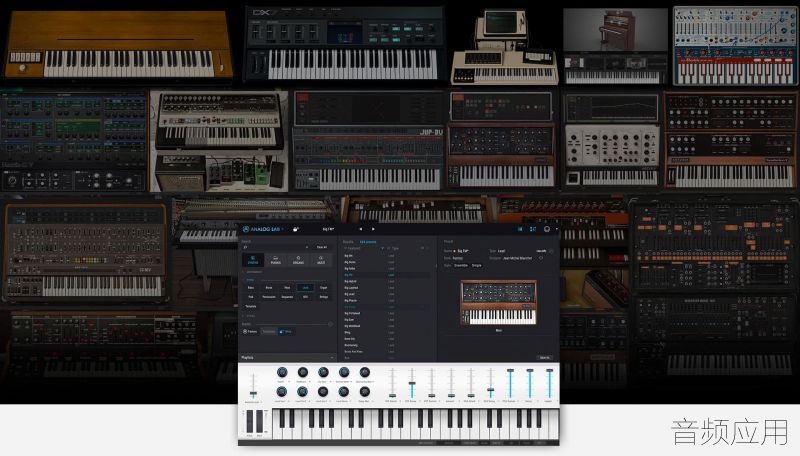The height and width of the screenshot is (456, 800).
Task: Select the Bing preset row
Action: click(x=387, y=332)
